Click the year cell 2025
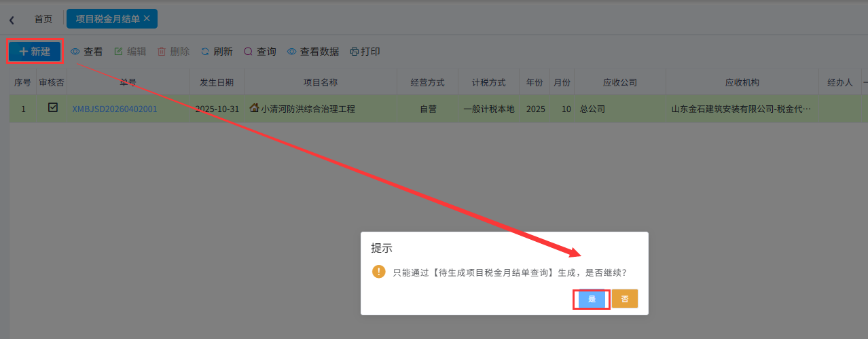The image size is (868, 339). [535, 109]
